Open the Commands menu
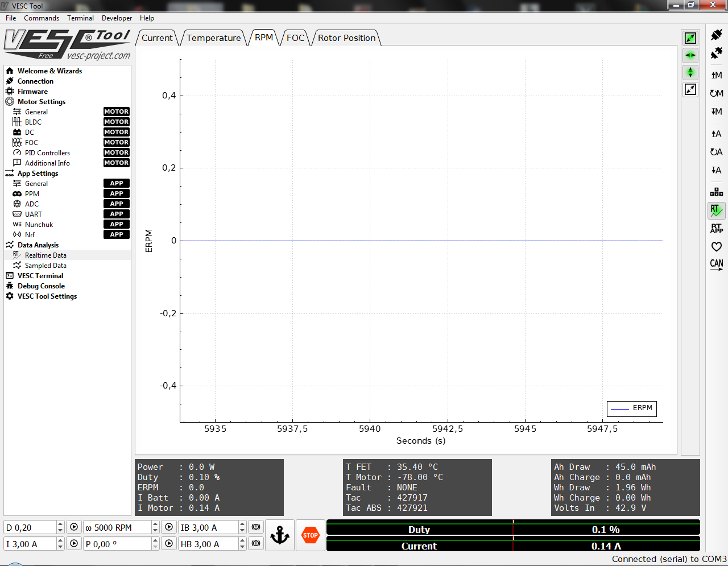 coord(42,18)
